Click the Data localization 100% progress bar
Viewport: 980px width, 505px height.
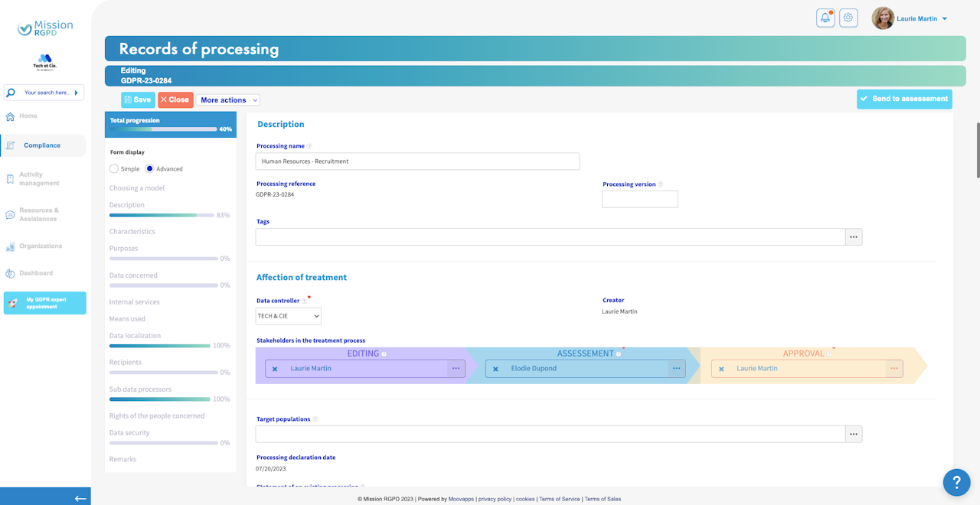pos(160,346)
